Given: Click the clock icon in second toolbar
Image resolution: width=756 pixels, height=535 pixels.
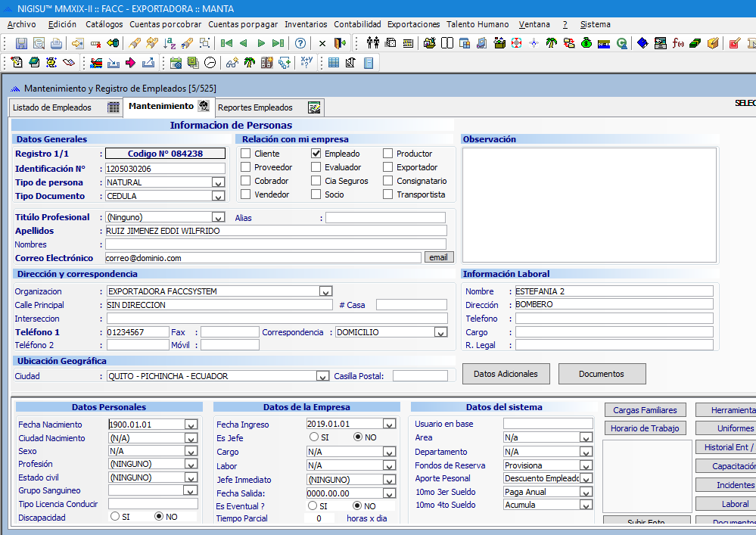Looking at the screenshot, I should tap(210, 62).
